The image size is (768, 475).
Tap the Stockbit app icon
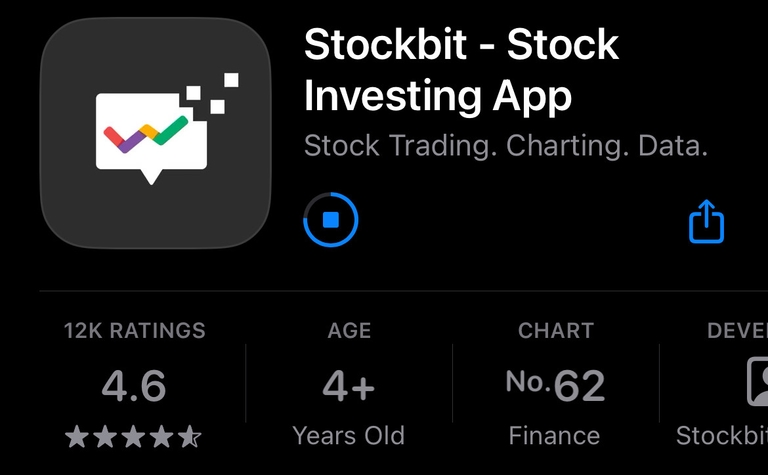tap(155, 133)
